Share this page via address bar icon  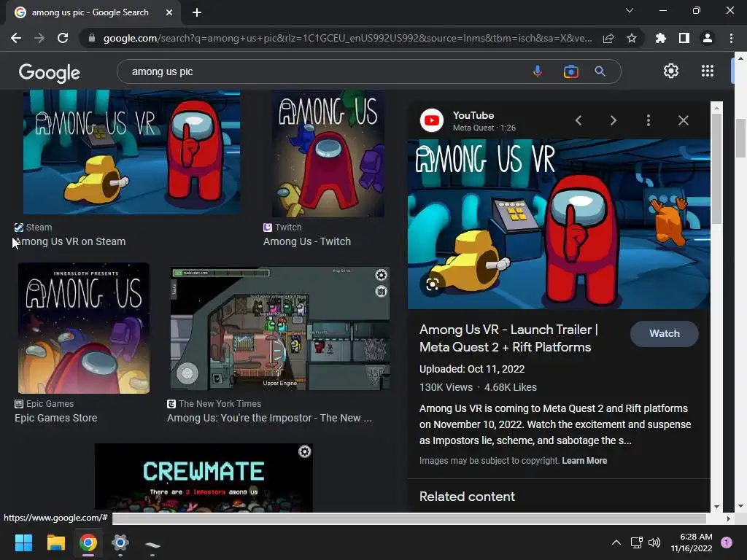(x=608, y=38)
